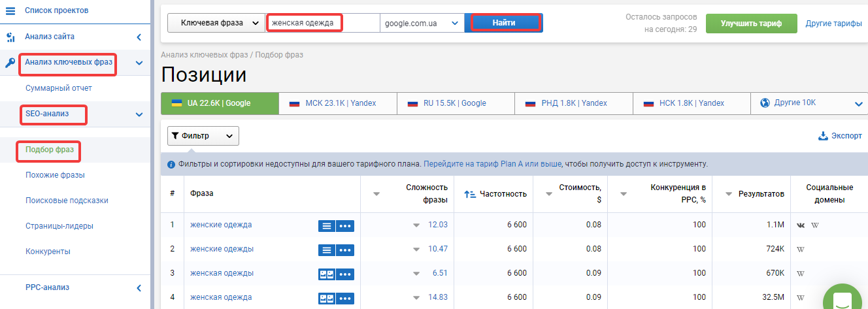Open the Фильтр dropdown

point(203,136)
